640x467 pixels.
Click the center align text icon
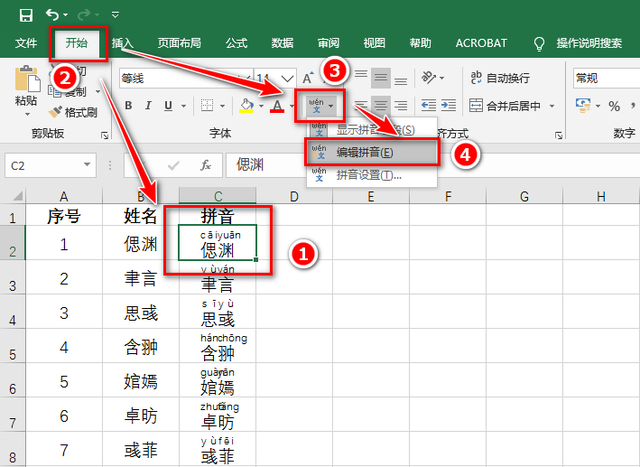[381, 106]
